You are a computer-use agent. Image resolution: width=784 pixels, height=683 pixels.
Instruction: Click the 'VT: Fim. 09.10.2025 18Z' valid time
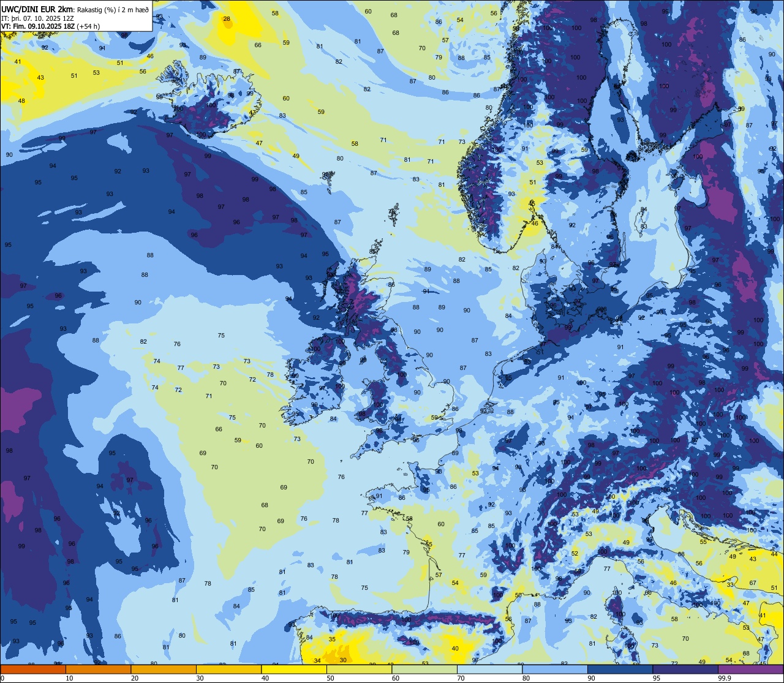38,26
